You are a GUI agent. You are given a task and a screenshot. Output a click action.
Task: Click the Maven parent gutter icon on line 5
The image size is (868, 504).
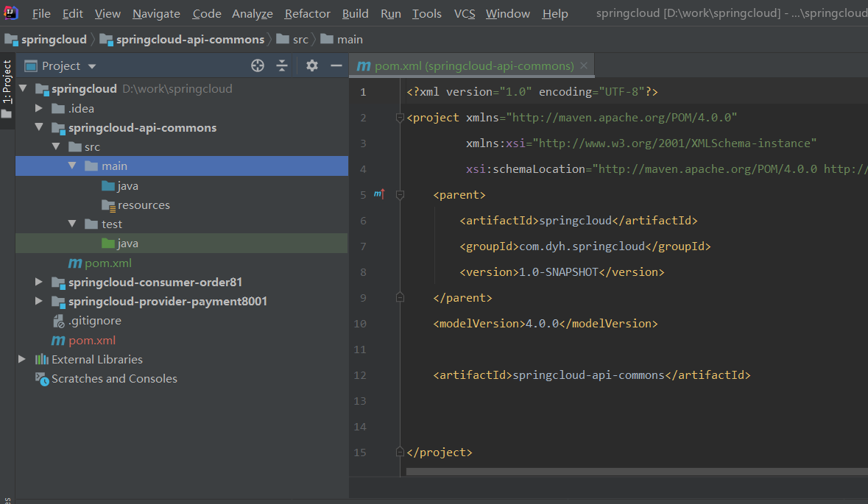[379, 194]
